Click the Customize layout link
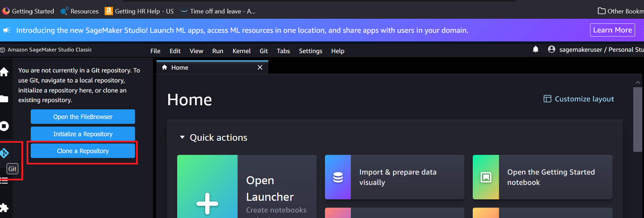 pyautogui.click(x=584, y=99)
